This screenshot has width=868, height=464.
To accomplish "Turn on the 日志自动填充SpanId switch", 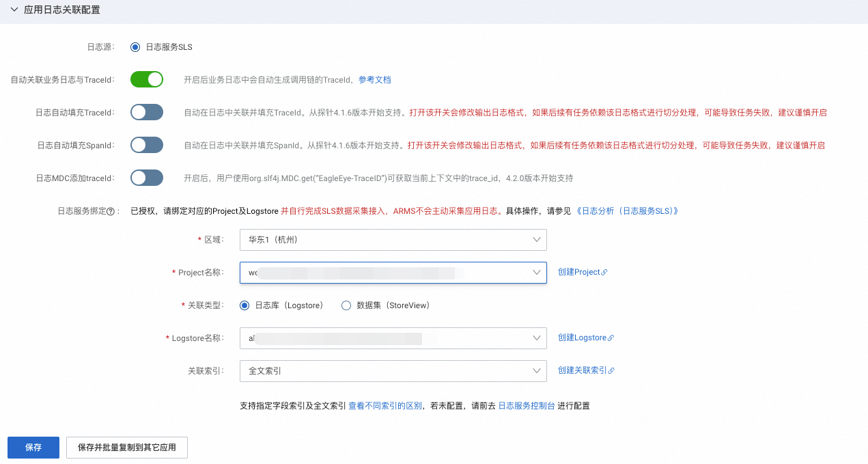I will point(147,145).
